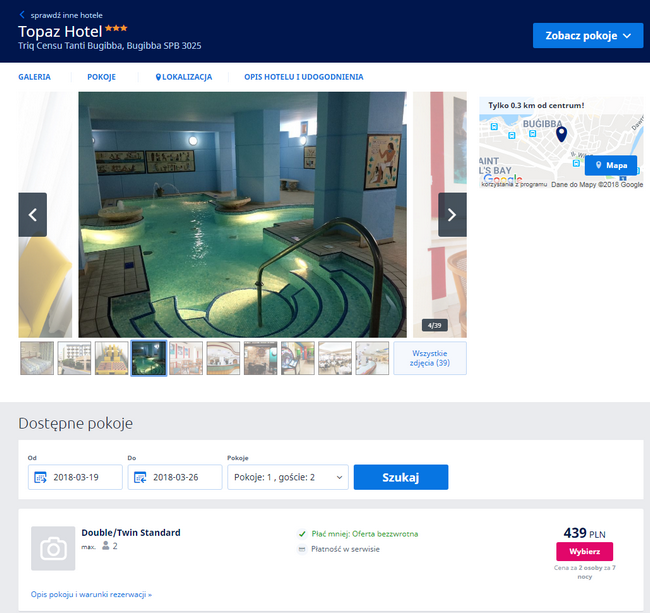Select the yellow-blue building thumbnail (third)
650x613 pixels.
[x=112, y=358]
